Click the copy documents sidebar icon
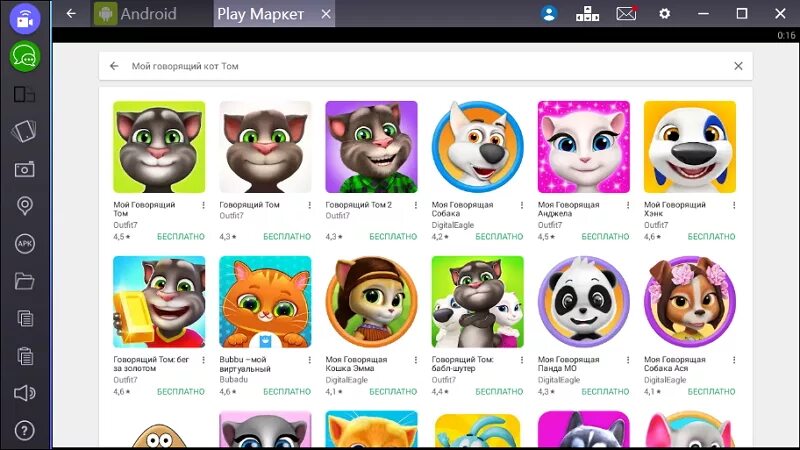Image resolution: width=800 pixels, height=450 pixels. pos(24,318)
